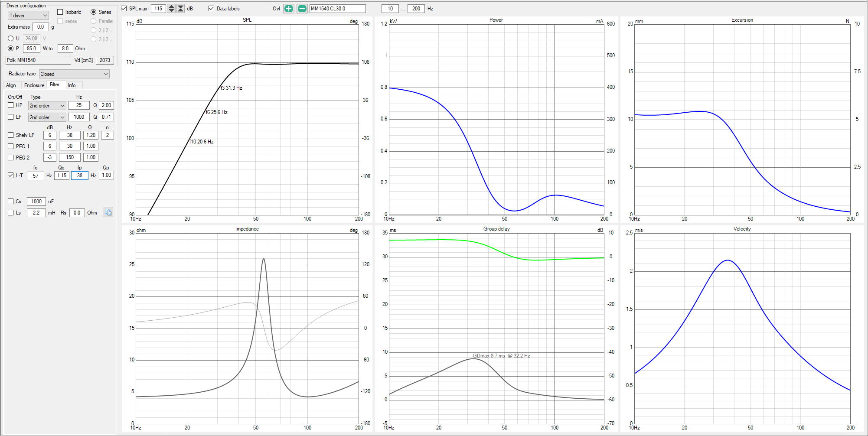Click the 'f6 25.6 Hz' data label
The width and height of the screenshot is (868, 436).
(217, 112)
